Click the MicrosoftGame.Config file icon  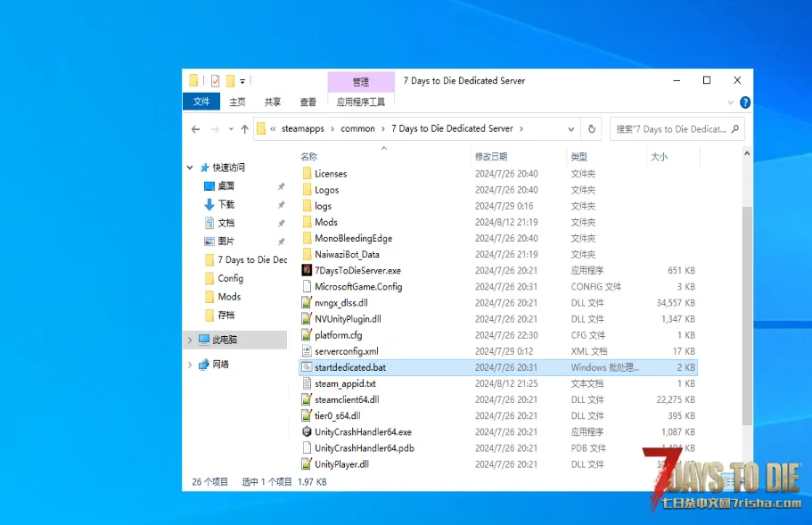coord(307,286)
